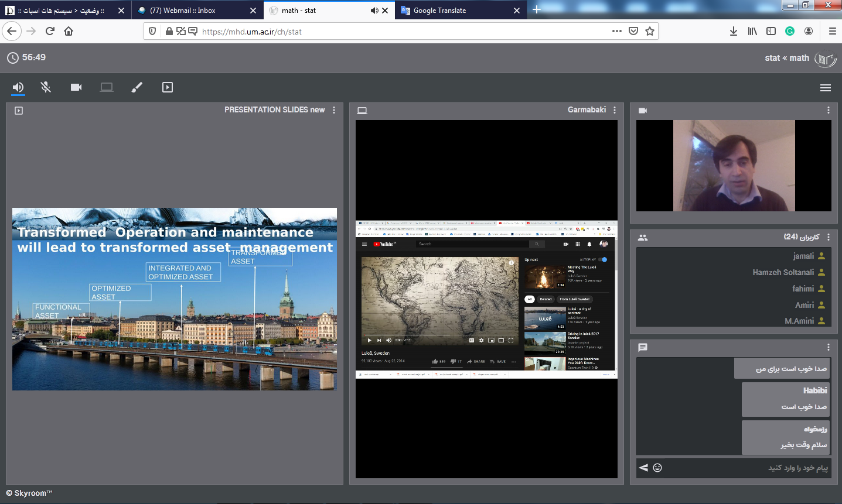Switch to the Google Translate tab

click(x=439, y=11)
